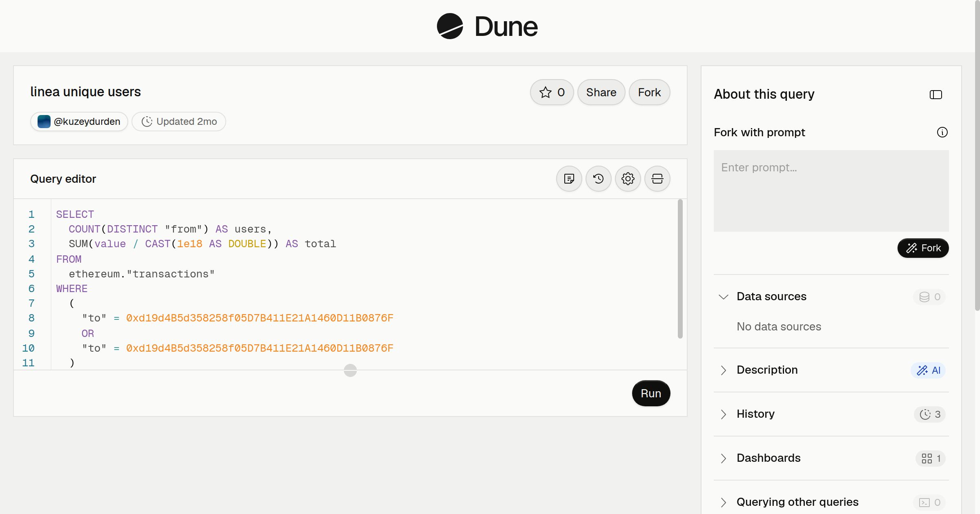
Task: Click the OR keyword on line 9
Action: 88,334
